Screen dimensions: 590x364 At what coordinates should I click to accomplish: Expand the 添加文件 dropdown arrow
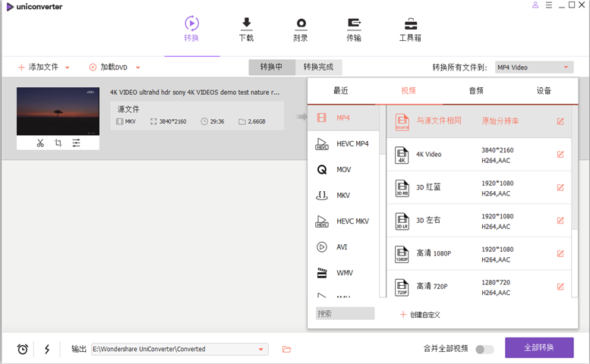click(x=68, y=67)
